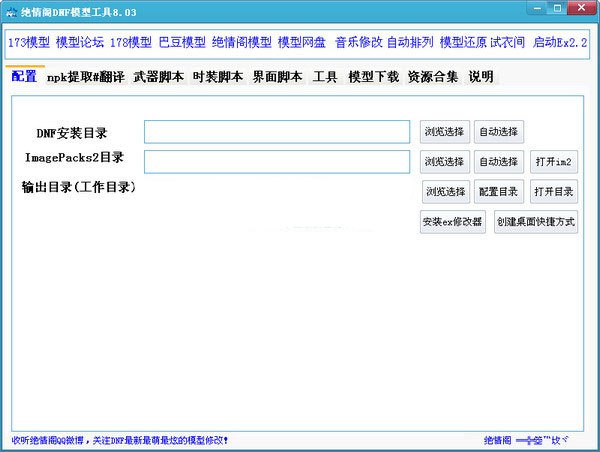Image resolution: width=600 pixels, height=452 pixels.
Task: Switch to the 资源合集 tab
Action: pos(433,77)
